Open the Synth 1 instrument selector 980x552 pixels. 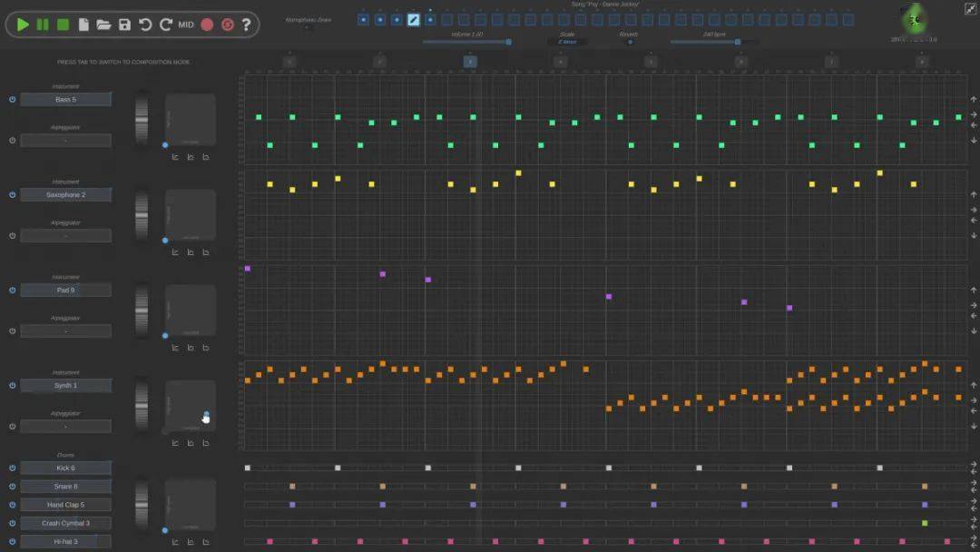(x=65, y=386)
